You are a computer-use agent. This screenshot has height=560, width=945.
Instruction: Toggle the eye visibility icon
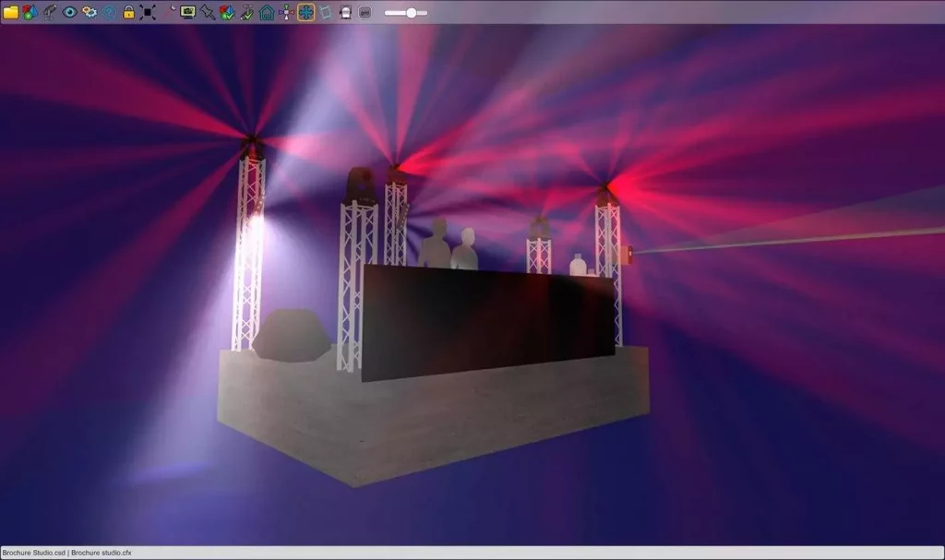69,12
